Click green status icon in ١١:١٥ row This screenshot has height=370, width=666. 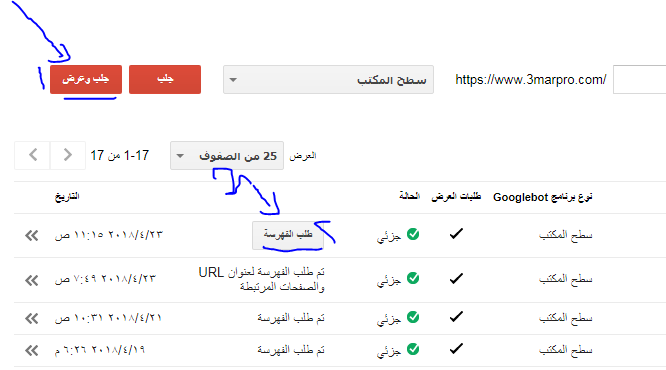click(413, 234)
